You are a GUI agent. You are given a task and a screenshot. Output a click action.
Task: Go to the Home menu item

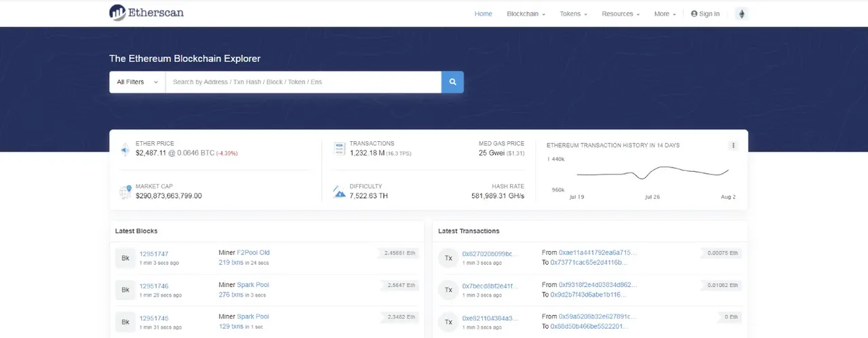484,14
